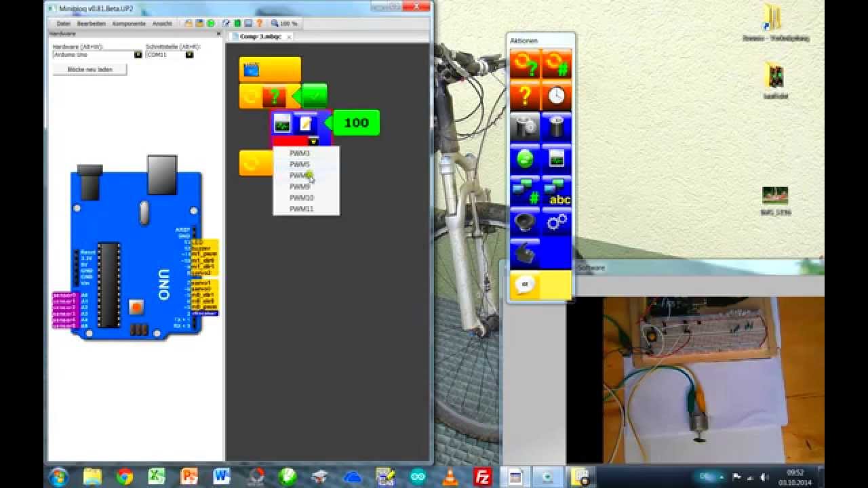868x488 pixels.
Task: Select the delay clock block in Aktionen
Action: [556, 96]
